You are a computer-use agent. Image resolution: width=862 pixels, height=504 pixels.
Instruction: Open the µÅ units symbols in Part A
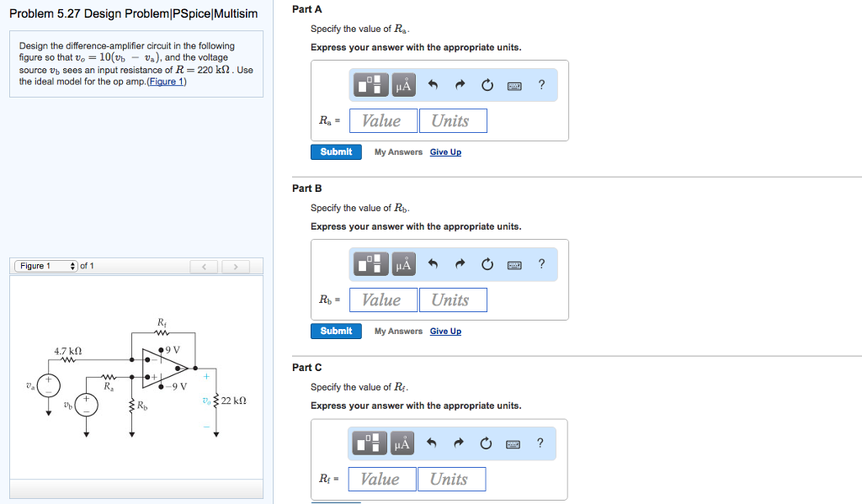coord(403,85)
